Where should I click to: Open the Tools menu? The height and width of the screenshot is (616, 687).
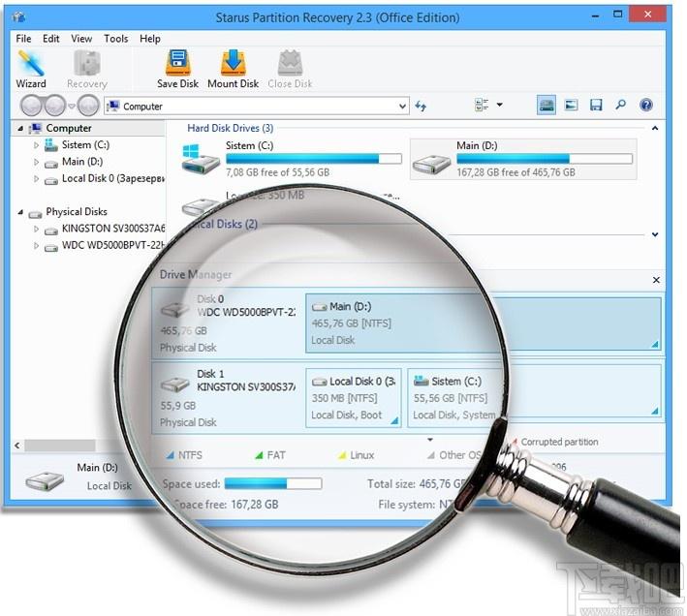115,39
